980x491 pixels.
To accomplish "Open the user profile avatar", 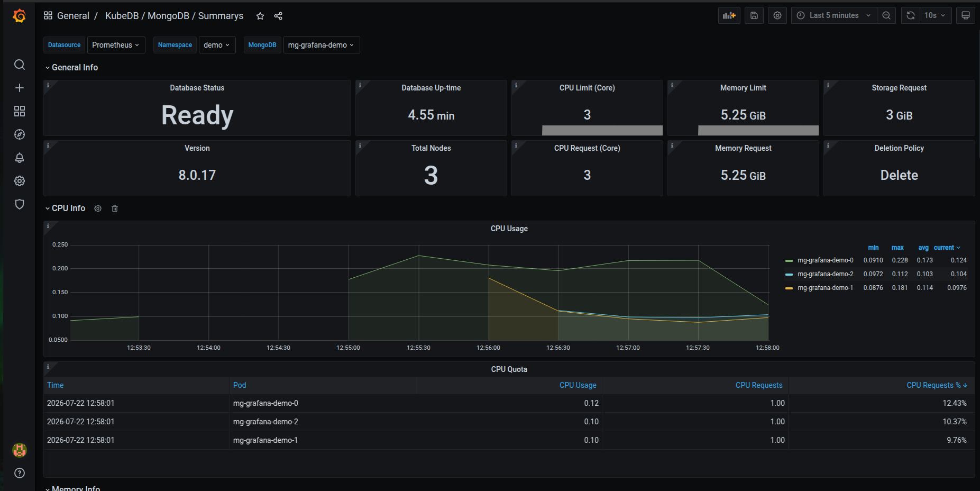I will (20, 450).
